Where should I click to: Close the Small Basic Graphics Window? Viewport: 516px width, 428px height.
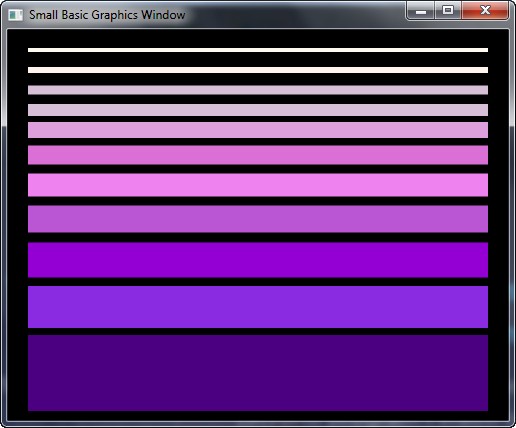[485, 11]
